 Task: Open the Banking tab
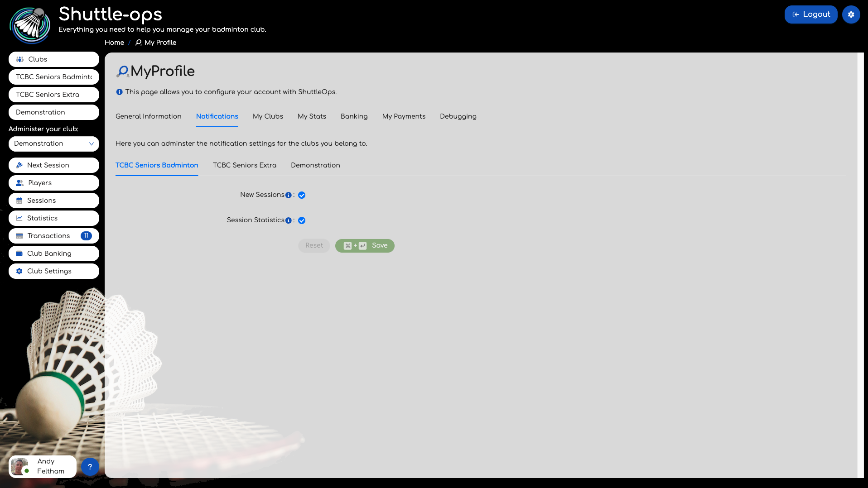(x=354, y=116)
